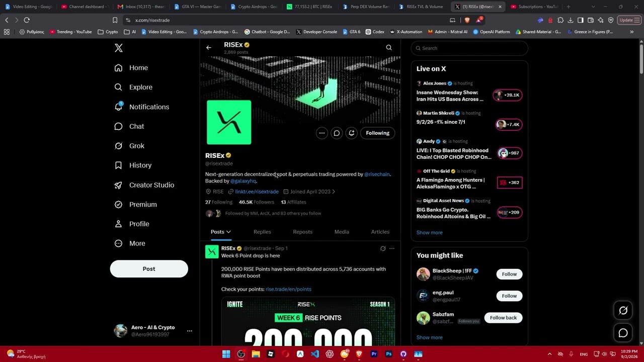This screenshot has height=362, width=644.
Task: Switch to Crypto Airdrops browser tab
Action: pos(254,7)
